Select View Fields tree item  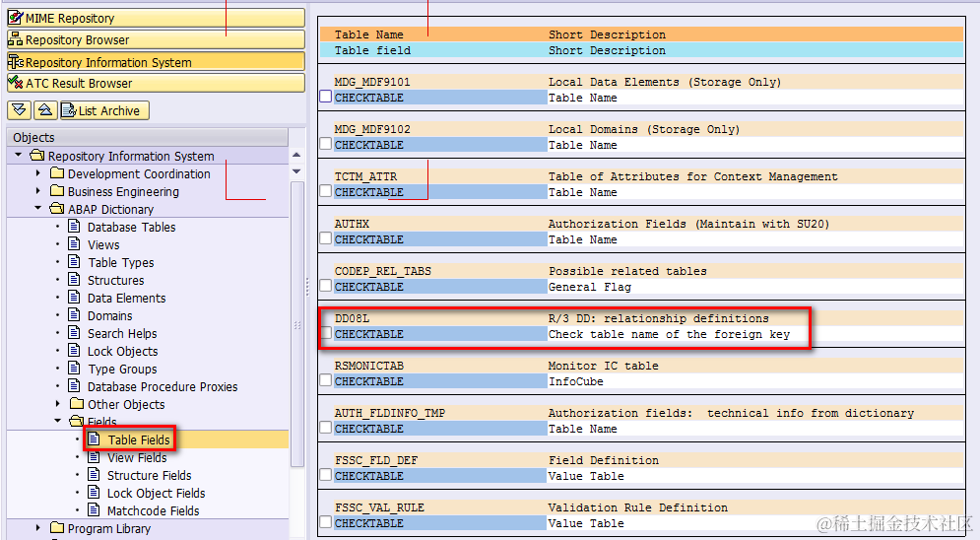pos(137,457)
